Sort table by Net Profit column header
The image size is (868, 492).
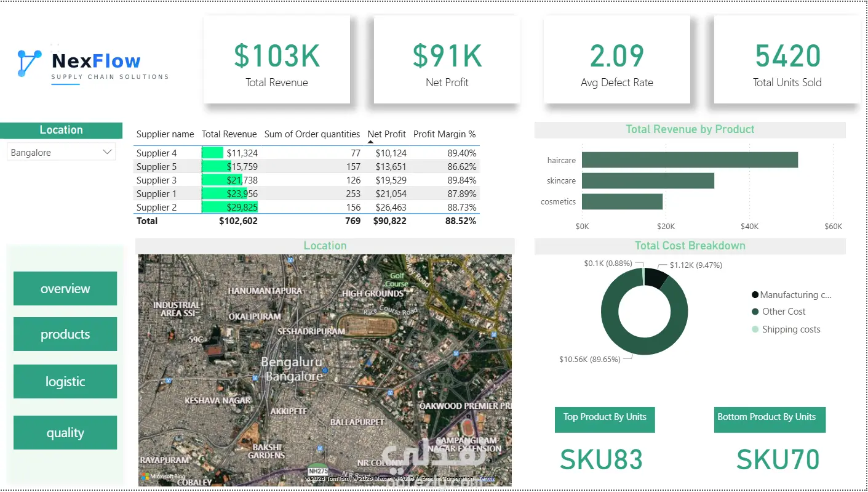(386, 134)
